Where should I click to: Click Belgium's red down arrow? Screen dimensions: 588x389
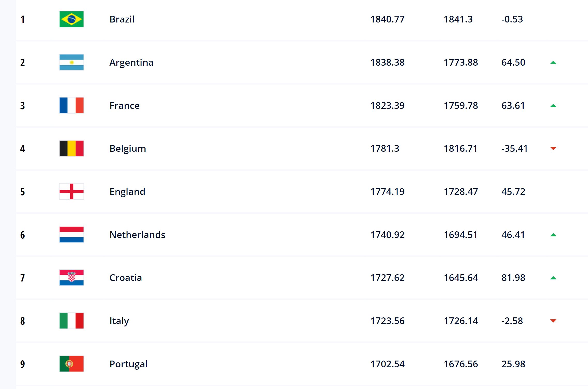coord(553,148)
